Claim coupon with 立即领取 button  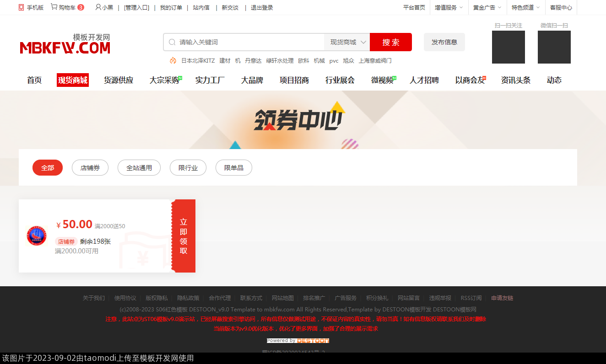[184, 236]
